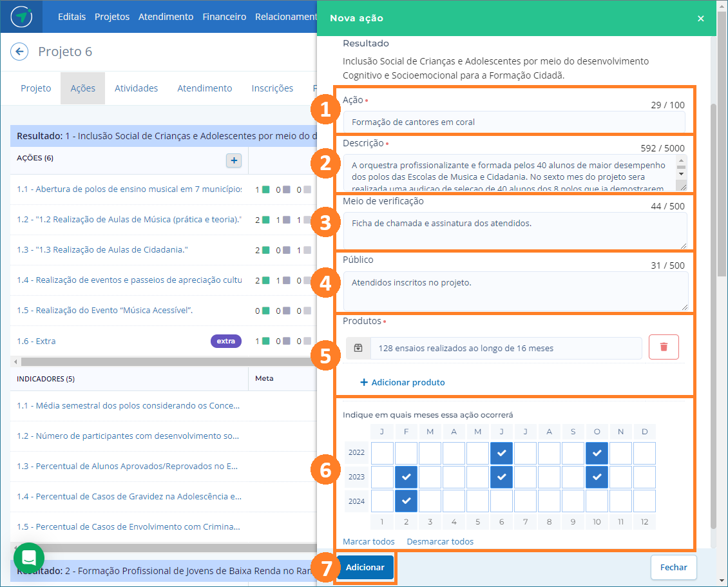This screenshot has width=728, height=587.
Task: Uncheck February 2024 in the month grid
Action: click(407, 501)
